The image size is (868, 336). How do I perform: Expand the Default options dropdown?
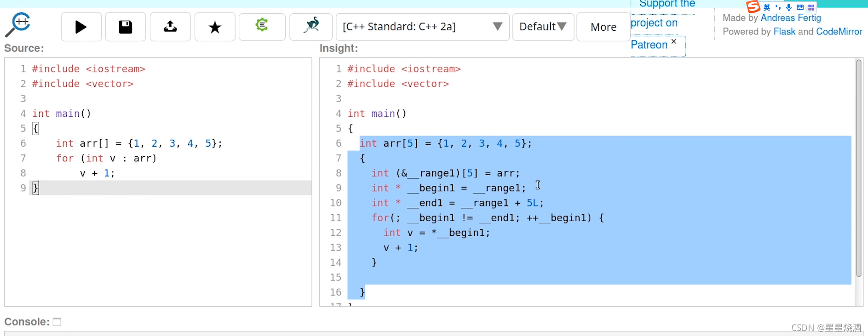click(543, 27)
